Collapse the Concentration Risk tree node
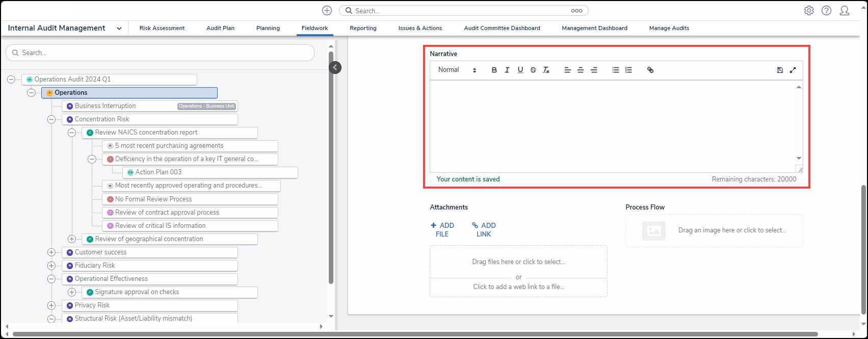868x339 pixels. (x=51, y=119)
